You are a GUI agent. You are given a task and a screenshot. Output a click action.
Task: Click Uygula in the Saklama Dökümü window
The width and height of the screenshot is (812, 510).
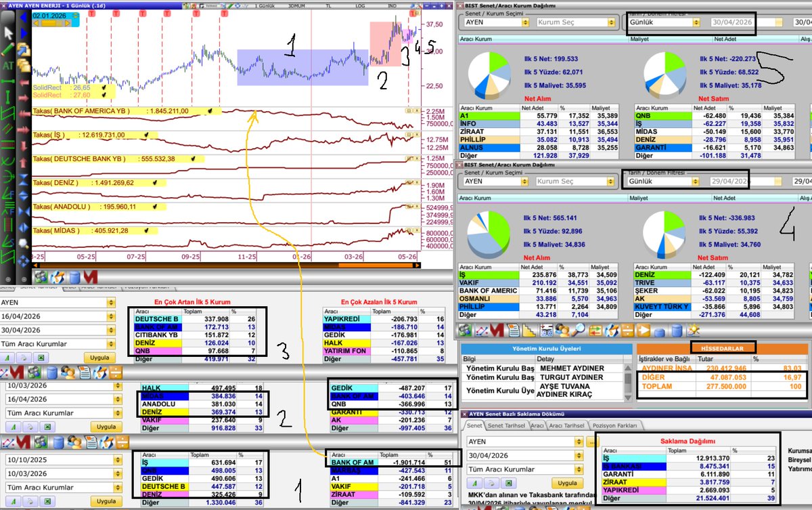point(568,483)
